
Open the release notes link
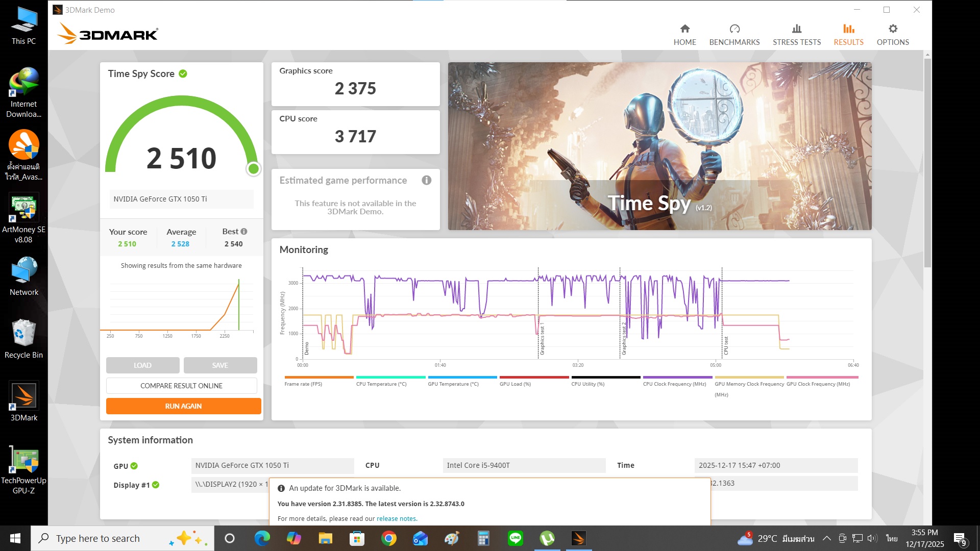point(396,518)
